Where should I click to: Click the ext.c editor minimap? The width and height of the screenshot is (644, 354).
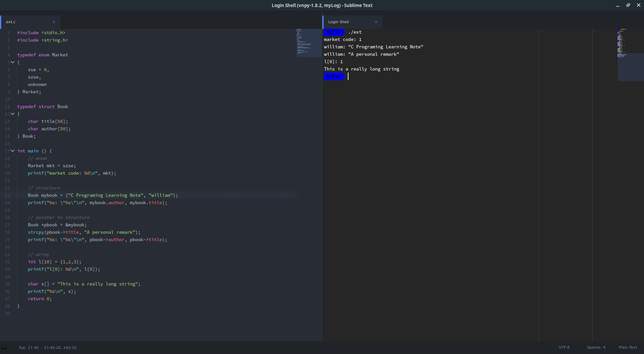tap(309, 43)
